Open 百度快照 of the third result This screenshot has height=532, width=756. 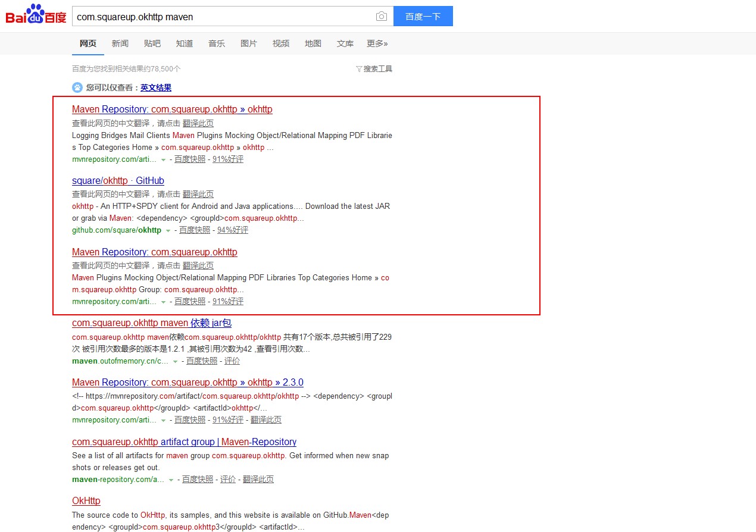190,301
